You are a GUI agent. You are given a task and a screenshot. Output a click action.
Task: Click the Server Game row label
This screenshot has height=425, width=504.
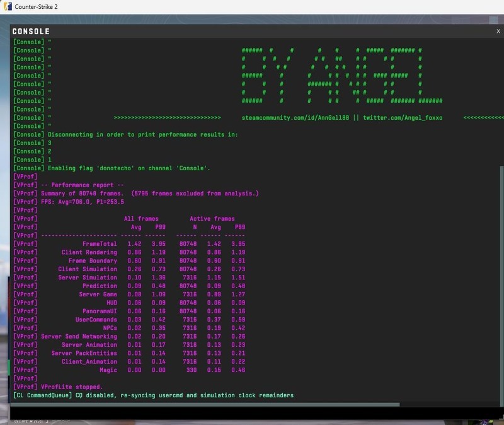[x=98, y=294]
